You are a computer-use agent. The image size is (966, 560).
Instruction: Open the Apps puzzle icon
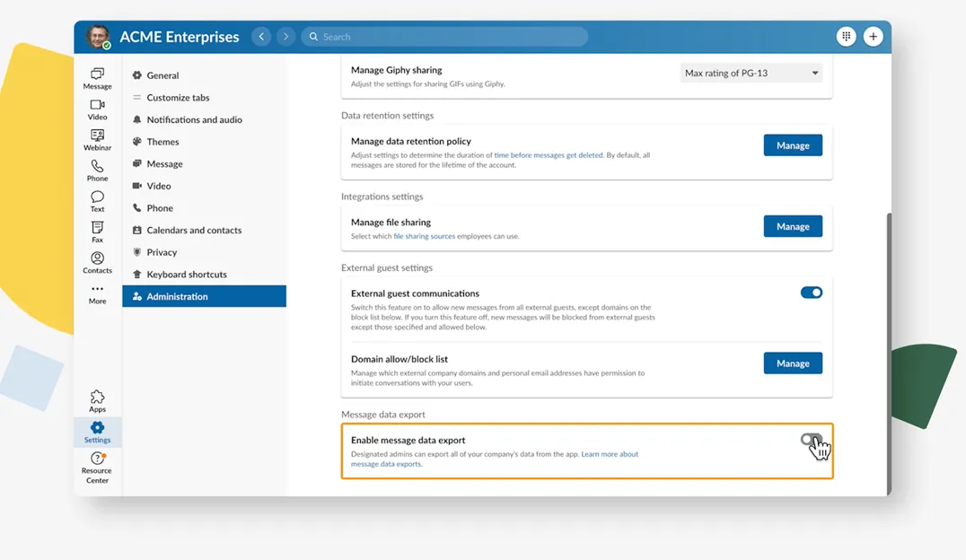pyautogui.click(x=97, y=400)
